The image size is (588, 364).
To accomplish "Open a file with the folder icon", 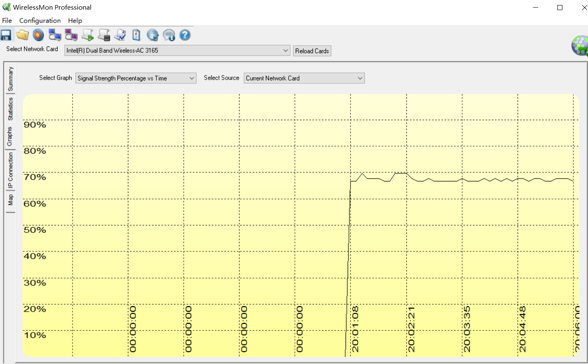I will 22,35.
